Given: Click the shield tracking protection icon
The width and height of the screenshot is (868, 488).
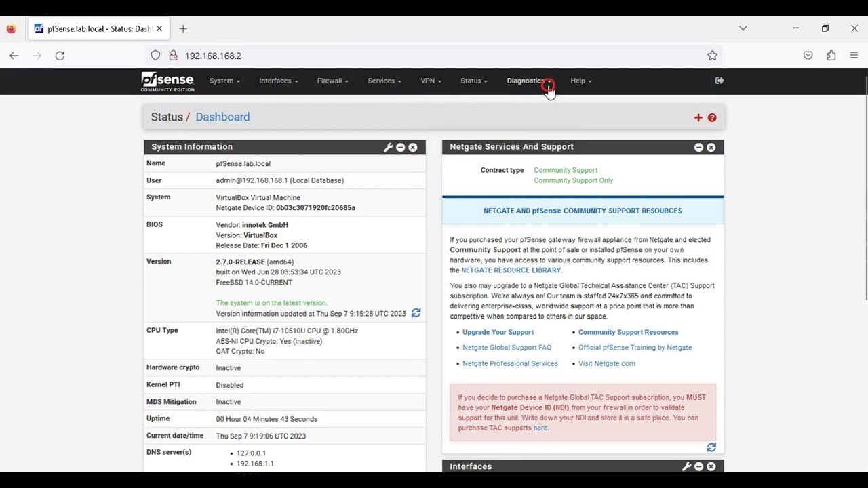Looking at the screenshot, I should (155, 56).
